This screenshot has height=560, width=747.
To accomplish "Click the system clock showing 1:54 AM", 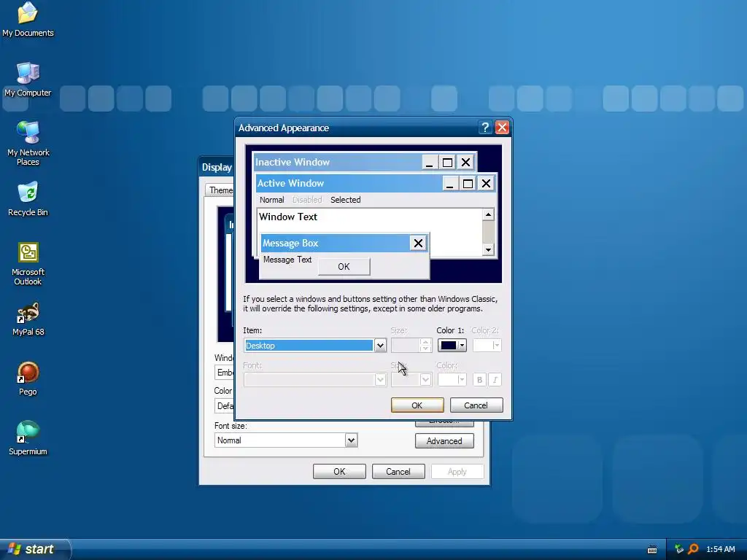I will [720, 550].
